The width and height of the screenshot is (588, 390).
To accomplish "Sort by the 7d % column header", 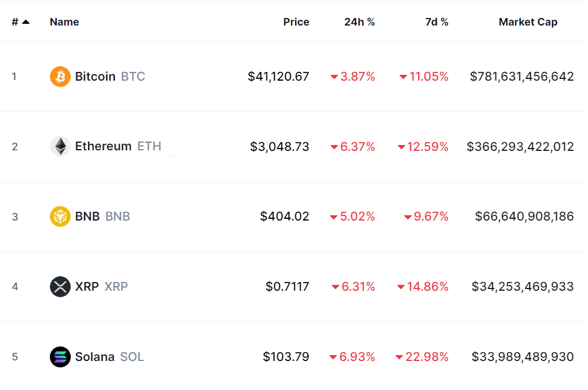I will (436, 22).
